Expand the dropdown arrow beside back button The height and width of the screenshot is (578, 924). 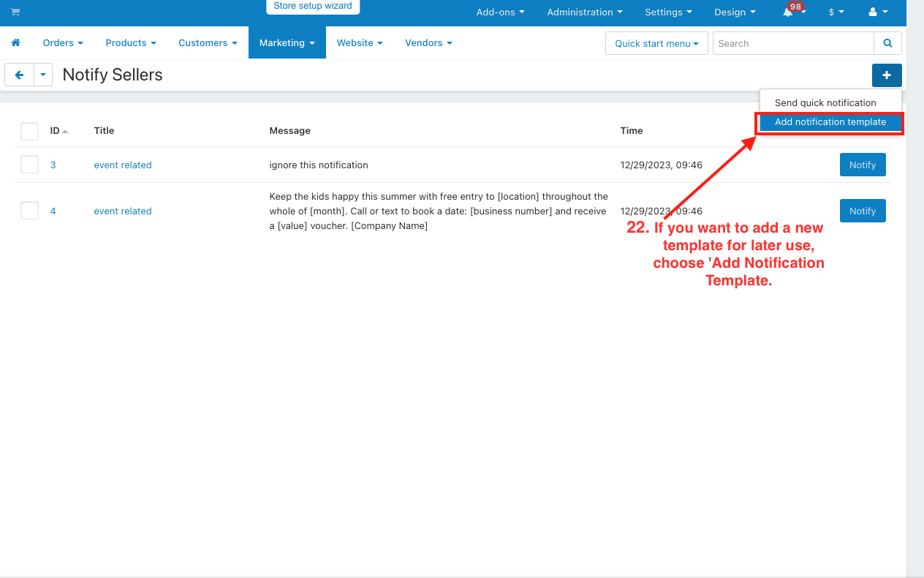(x=43, y=75)
